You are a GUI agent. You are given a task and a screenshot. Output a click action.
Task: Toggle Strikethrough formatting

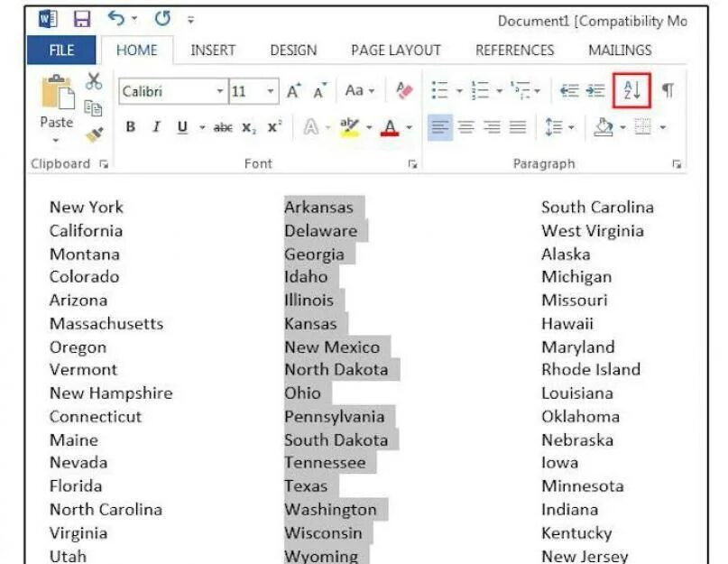(x=223, y=127)
